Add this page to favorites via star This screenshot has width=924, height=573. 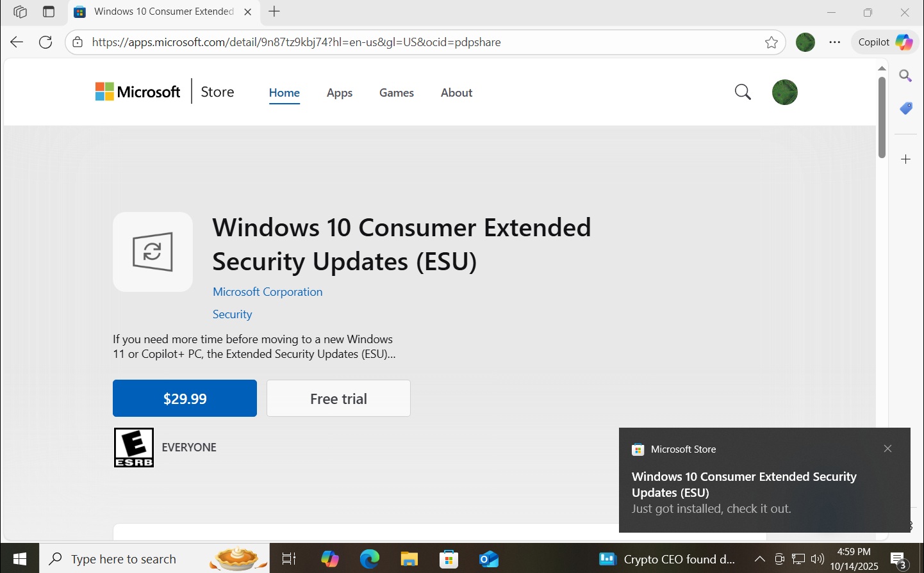tap(771, 42)
